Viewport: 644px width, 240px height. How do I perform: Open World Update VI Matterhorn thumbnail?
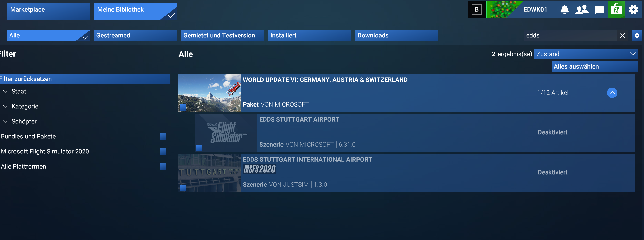pos(209,93)
